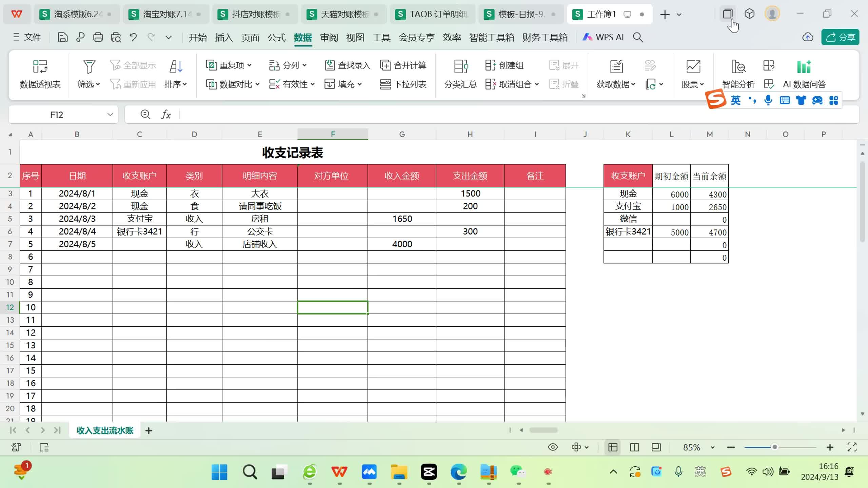This screenshot has height=488, width=868.
Task: Toggle Sogou English/Chinese (英) mode
Action: point(735,100)
